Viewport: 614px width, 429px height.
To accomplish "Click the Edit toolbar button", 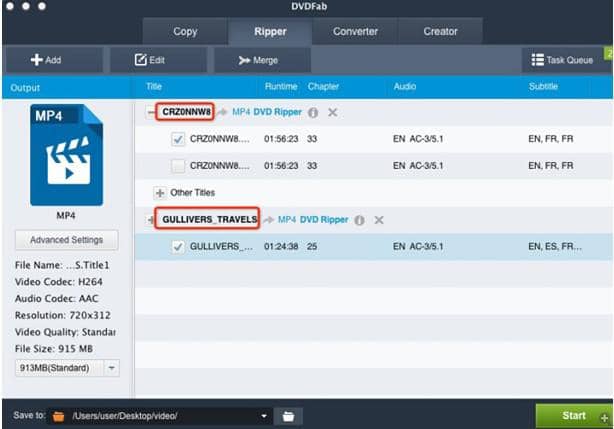I will tap(158, 60).
